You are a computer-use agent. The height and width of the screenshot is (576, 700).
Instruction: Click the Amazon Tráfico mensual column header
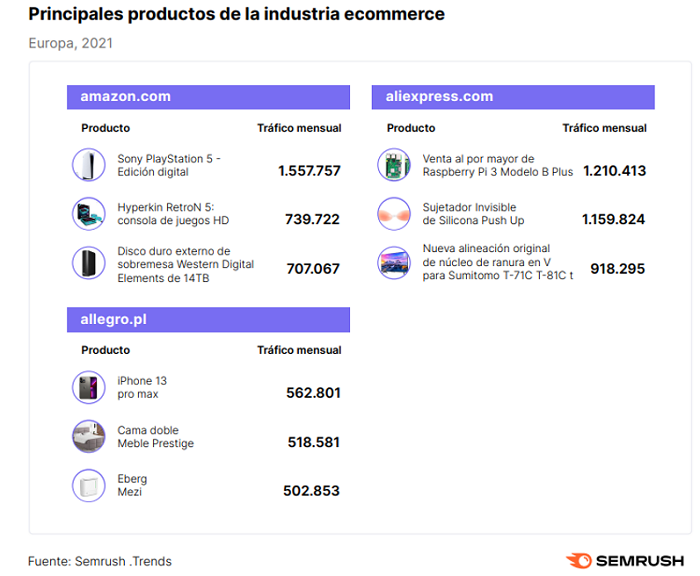coord(299,128)
